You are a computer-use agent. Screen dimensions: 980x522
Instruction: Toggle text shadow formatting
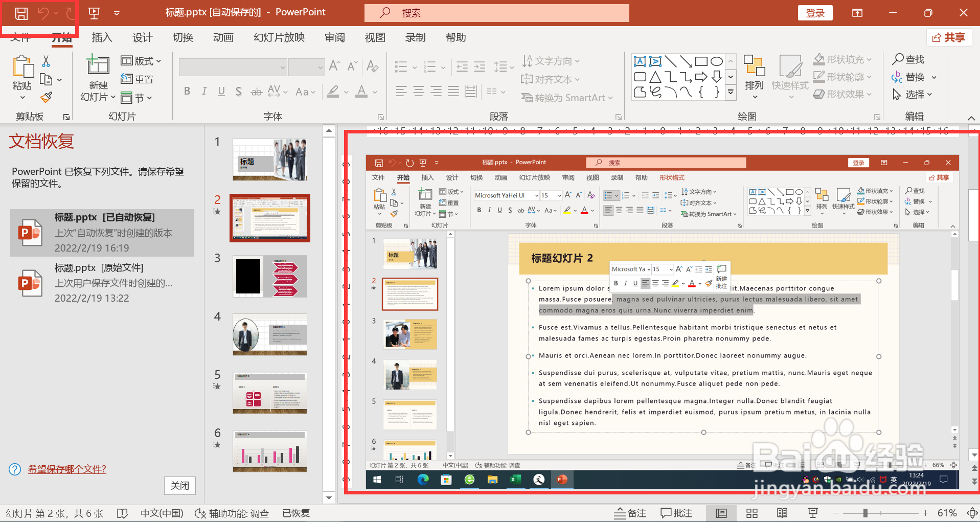[x=238, y=92]
